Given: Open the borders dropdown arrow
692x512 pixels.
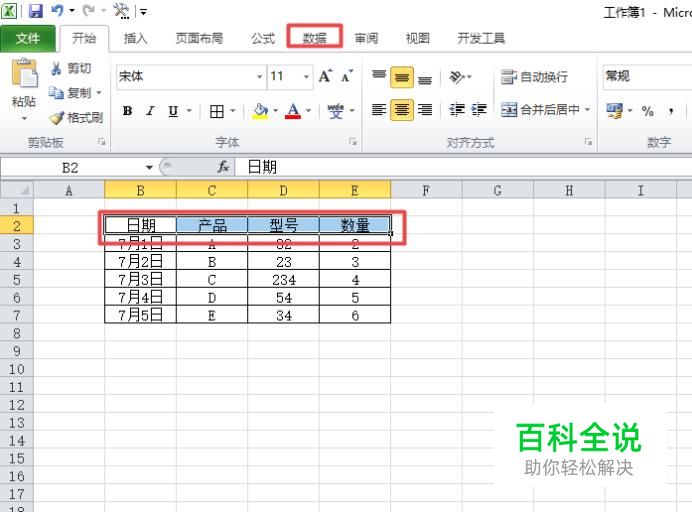Looking at the screenshot, I should (233, 111).
